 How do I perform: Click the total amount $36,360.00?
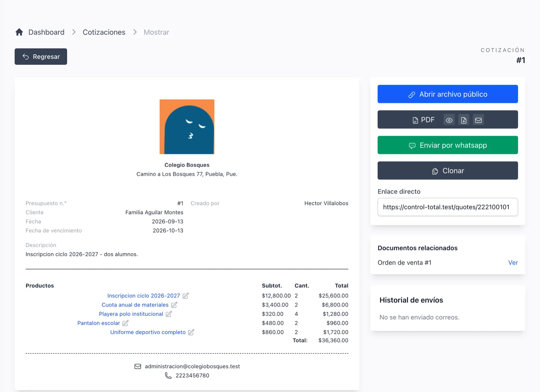(333, 340)
